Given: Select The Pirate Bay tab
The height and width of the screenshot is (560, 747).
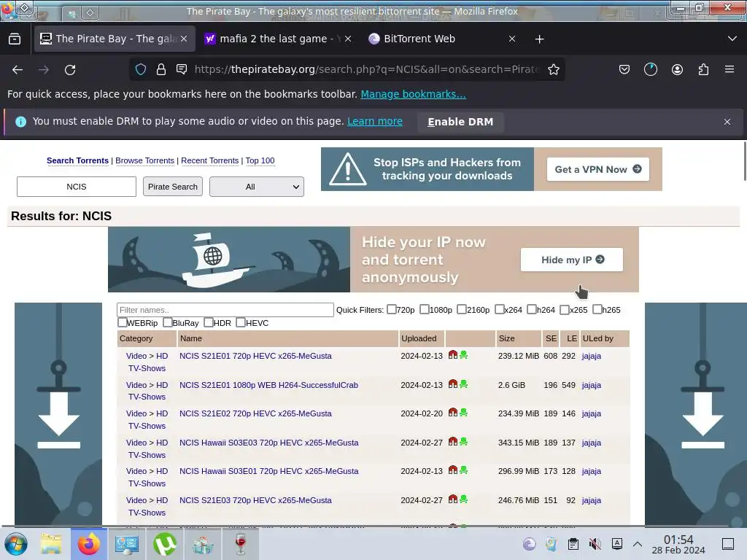Looking at the screenshot, I should (115, 39).
